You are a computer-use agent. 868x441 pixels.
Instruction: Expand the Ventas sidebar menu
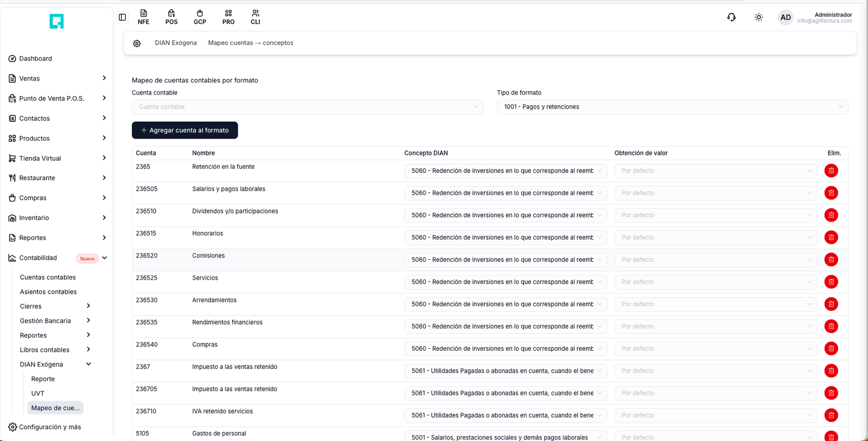58,78
